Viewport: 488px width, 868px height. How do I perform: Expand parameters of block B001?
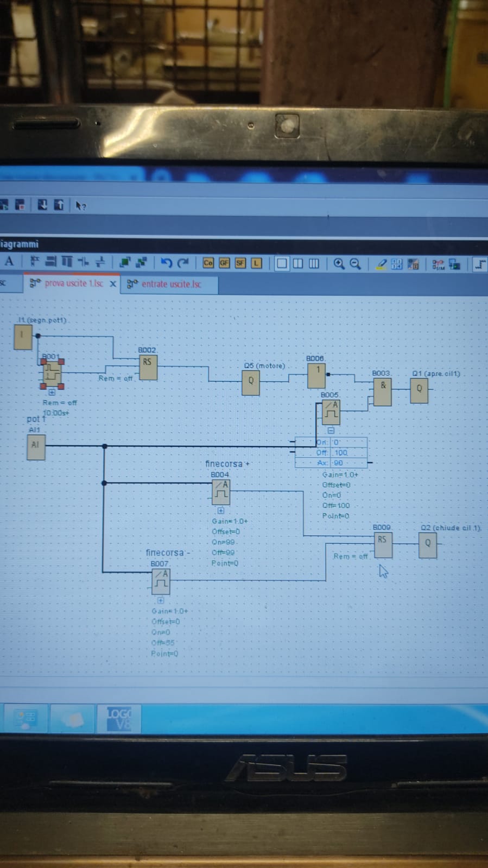(x=52, y=392)
